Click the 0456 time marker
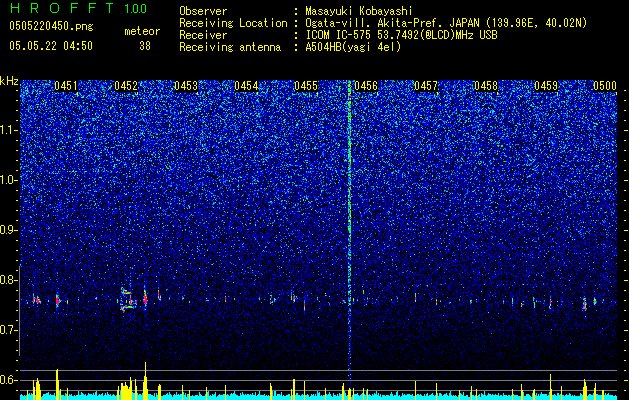Viewport: 629px width, 400px height. pos(366,86)
